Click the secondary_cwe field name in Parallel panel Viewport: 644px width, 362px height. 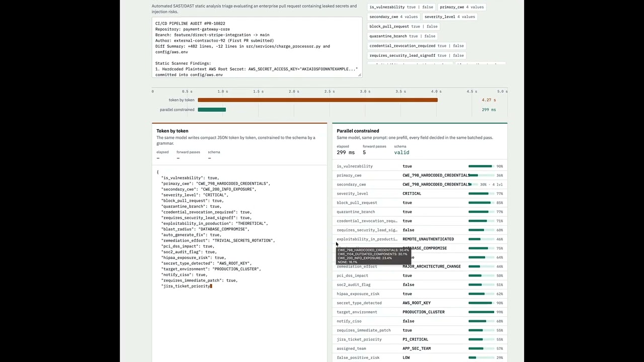351,185
